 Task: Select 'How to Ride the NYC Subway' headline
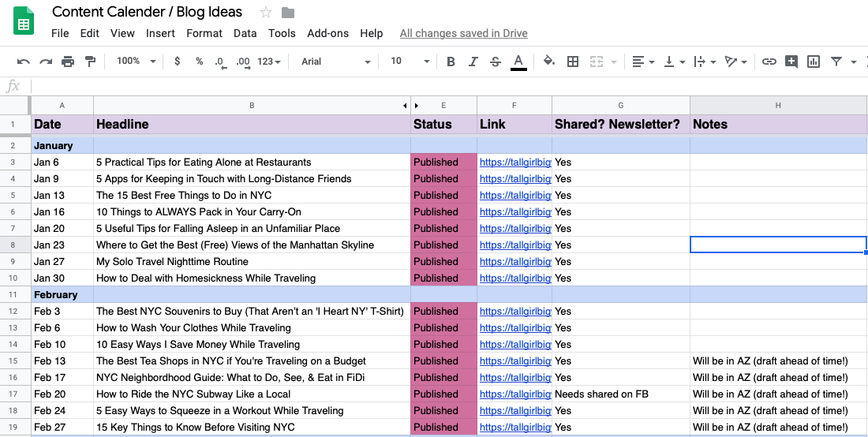tap(252, 394)
